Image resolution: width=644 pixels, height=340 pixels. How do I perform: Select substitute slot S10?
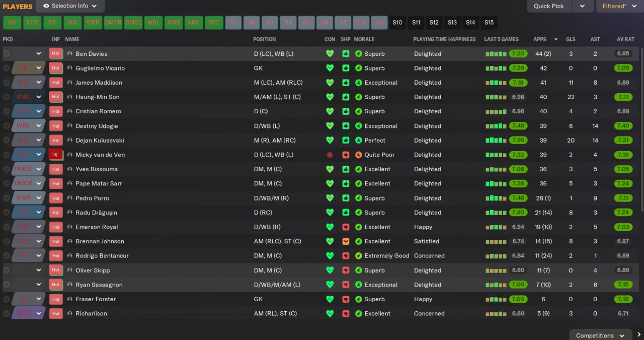(397, 23)
